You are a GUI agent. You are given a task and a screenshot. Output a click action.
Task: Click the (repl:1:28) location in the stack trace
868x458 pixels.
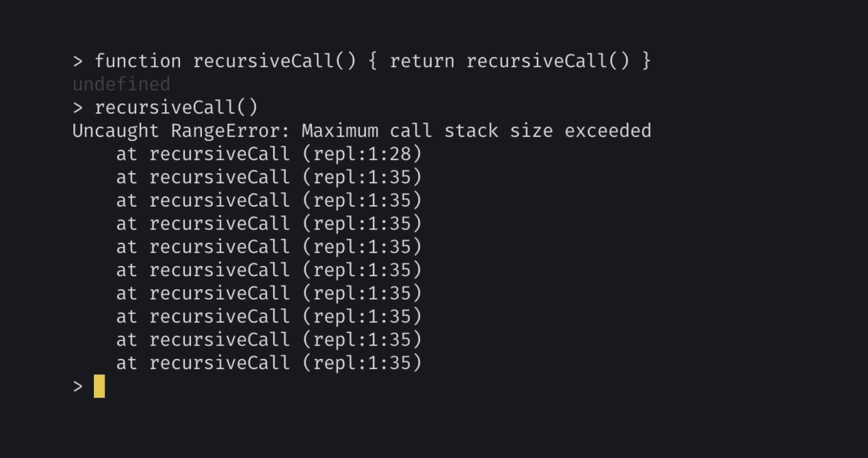[x=362, y=154]
